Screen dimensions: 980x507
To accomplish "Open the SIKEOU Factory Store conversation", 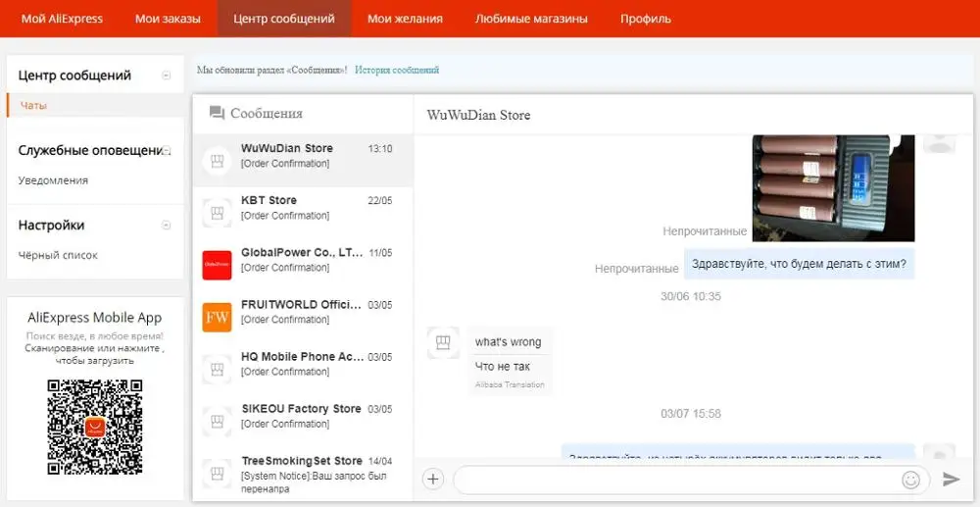I will pyautogui.click(x=303, y=422).
